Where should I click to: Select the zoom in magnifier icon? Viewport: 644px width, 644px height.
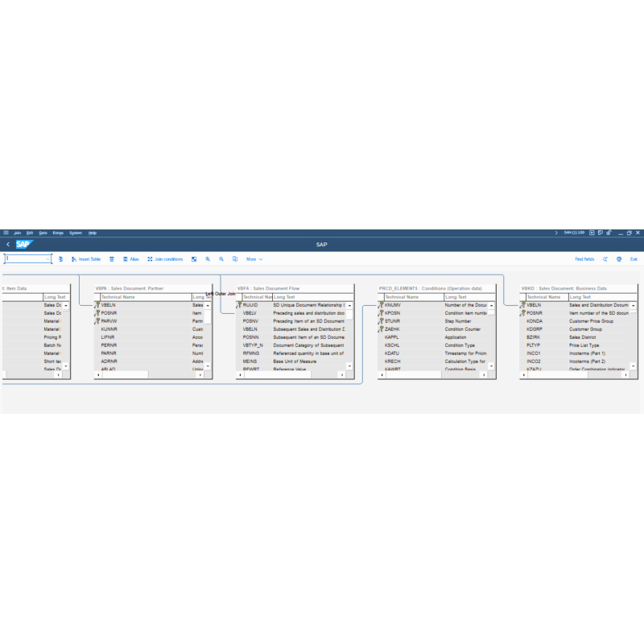(x=208, y=258)
